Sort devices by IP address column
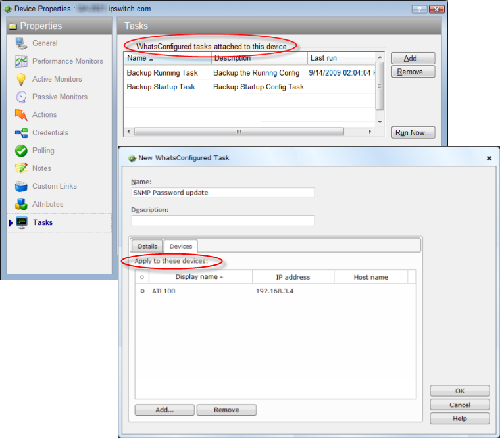The image size is (504, 442). coord(293,277)
